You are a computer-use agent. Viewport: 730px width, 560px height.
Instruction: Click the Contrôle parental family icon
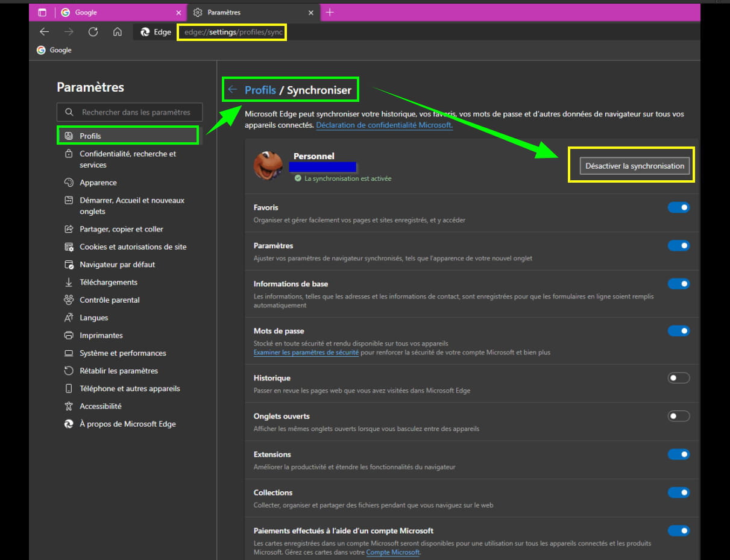pyautogui.click(x=69, y=300)
